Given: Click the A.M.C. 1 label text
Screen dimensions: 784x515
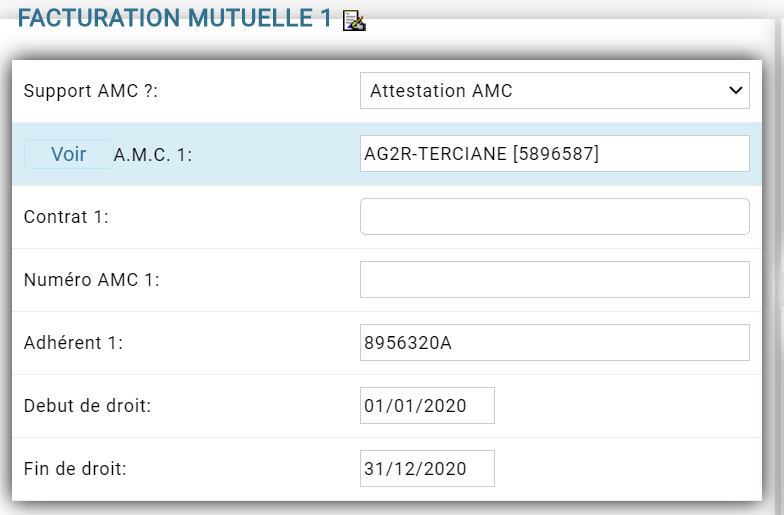Looking at the screenshot, I should pos(153,154).
